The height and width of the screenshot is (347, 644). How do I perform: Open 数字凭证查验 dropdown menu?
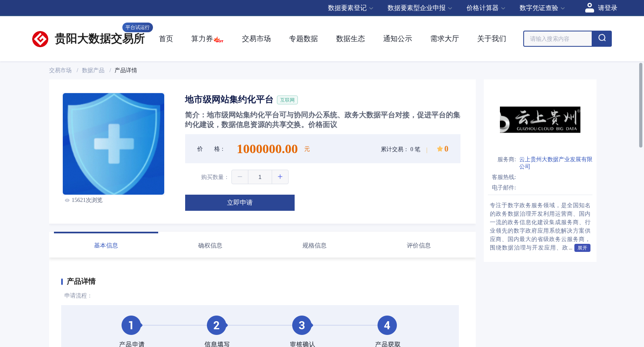542,8
